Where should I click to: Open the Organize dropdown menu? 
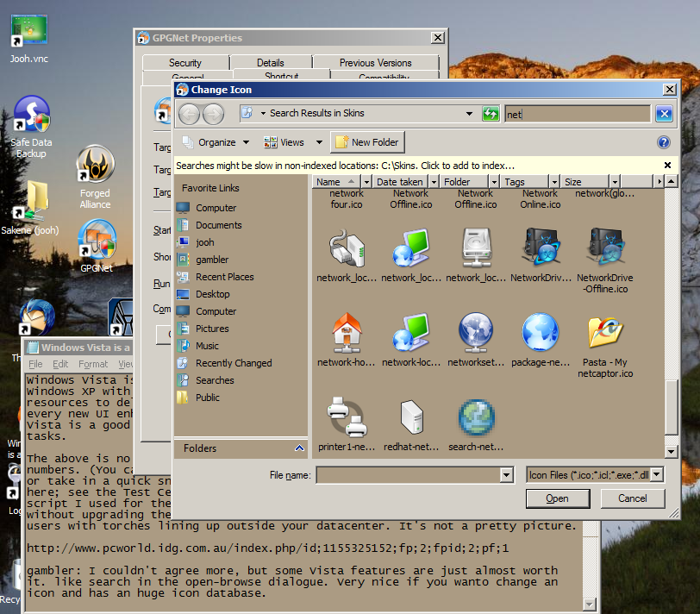pyautogui.click(x=216, y=142)
